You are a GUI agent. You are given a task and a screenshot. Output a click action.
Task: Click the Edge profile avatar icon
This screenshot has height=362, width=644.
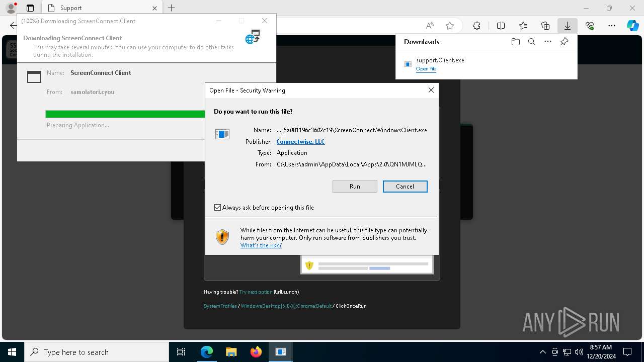pos(11,8)
